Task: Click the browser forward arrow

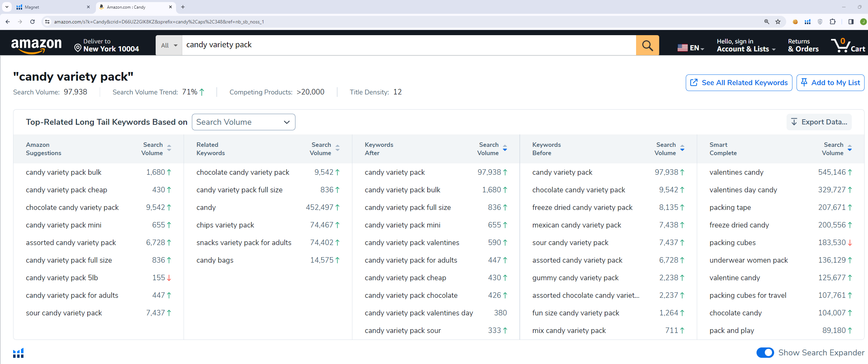Action: click(20, 22)
